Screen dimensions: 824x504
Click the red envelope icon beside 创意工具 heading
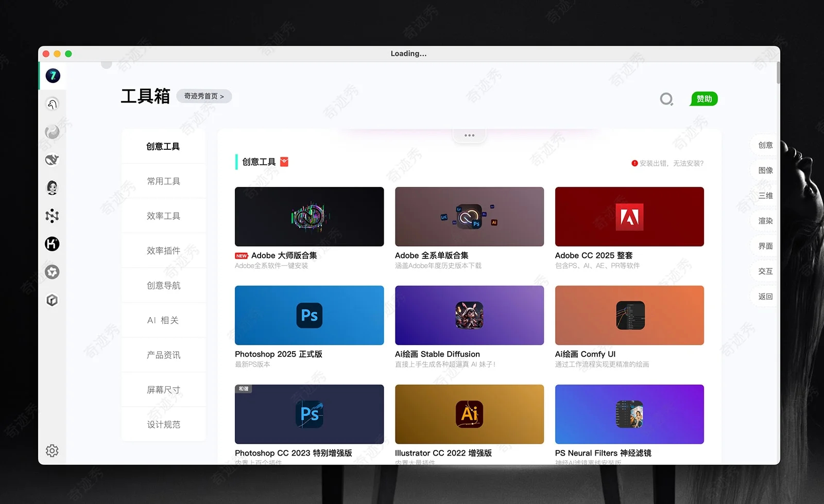click(283, 162)
